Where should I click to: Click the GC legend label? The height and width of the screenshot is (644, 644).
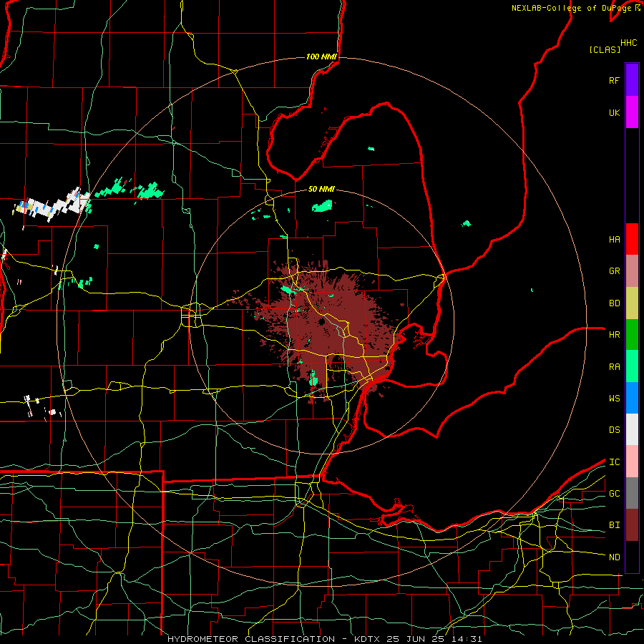tap(614, 494)
